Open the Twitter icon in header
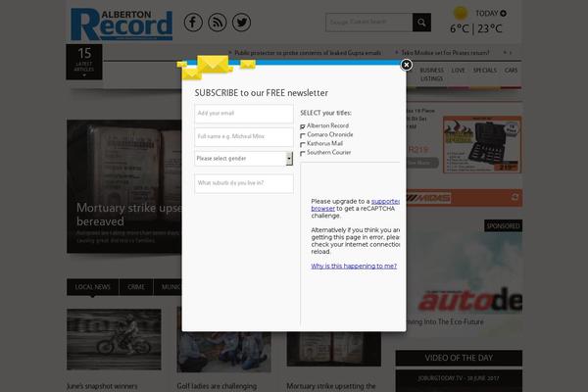This screenshot has height=392, width=588. tap(241, 23)
